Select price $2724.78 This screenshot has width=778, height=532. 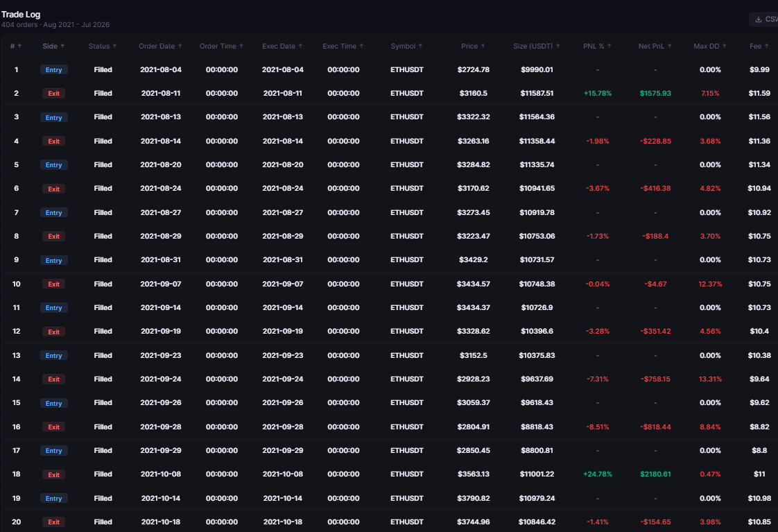click(x=473, y=69)
